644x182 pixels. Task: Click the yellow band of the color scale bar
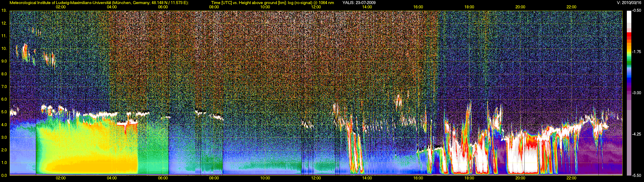[x=629, y=52]
